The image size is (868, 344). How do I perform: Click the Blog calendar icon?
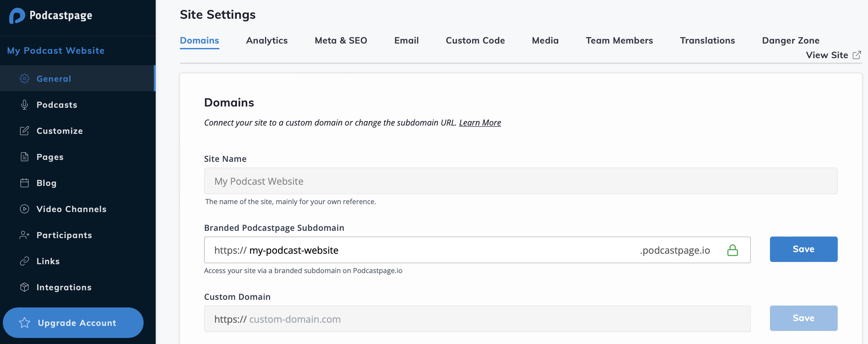click(24, 183)
